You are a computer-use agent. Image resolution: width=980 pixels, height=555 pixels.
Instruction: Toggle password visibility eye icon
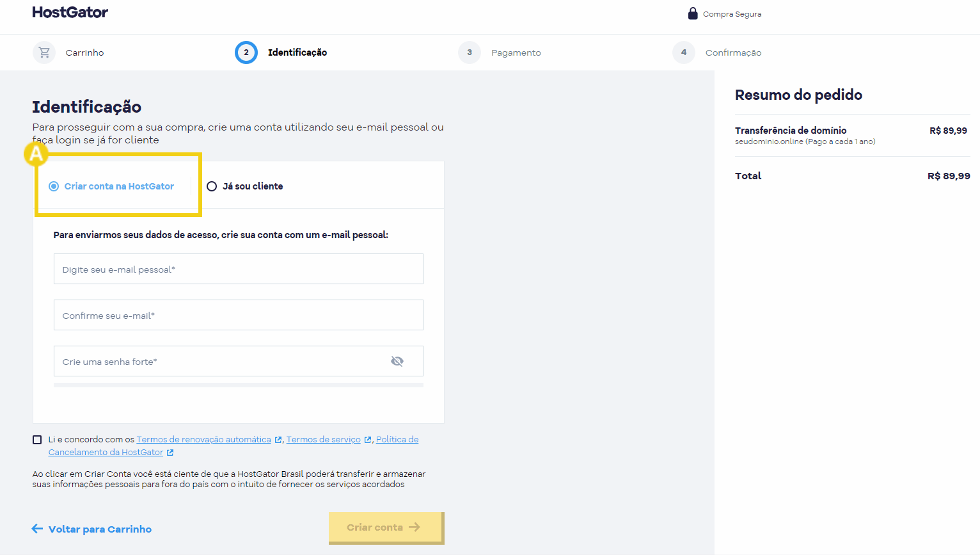397,361
